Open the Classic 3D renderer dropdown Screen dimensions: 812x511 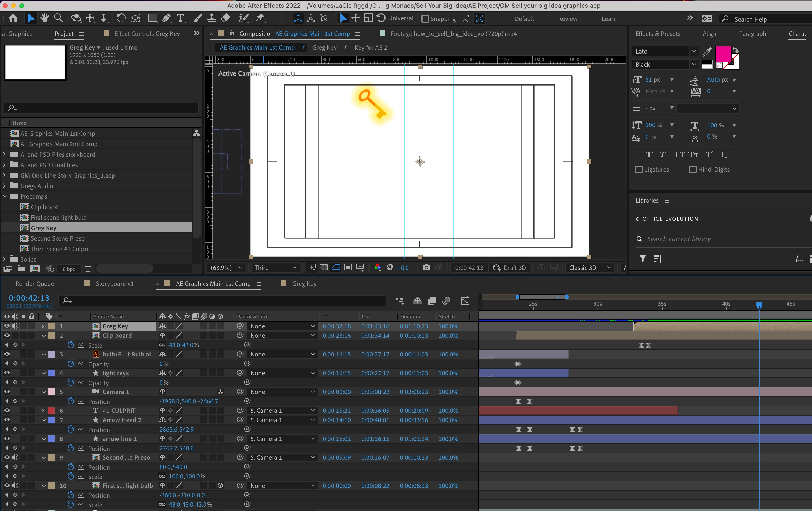(590, 267)
